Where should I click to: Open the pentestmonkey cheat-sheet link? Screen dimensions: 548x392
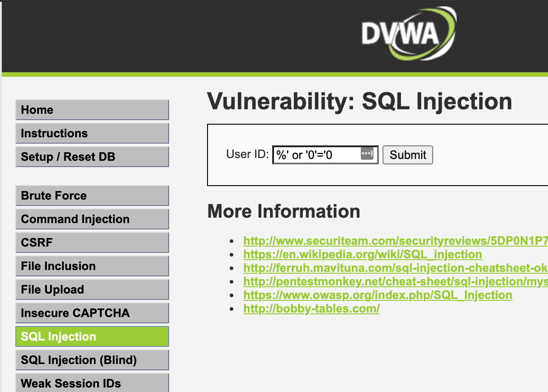(x=396, y=282)
